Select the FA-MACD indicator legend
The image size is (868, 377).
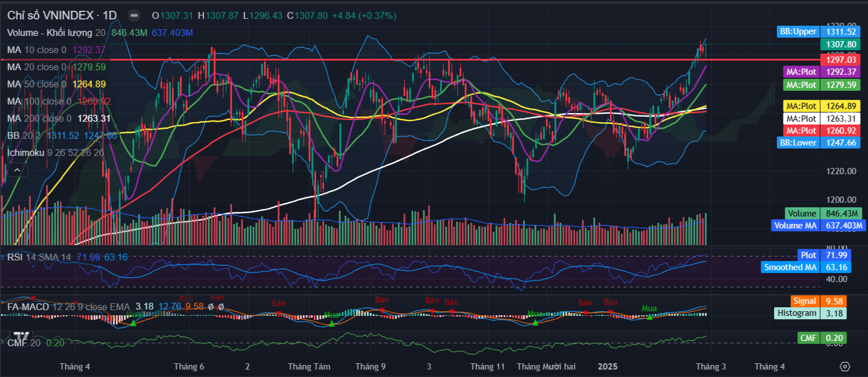tap(27, 307)
